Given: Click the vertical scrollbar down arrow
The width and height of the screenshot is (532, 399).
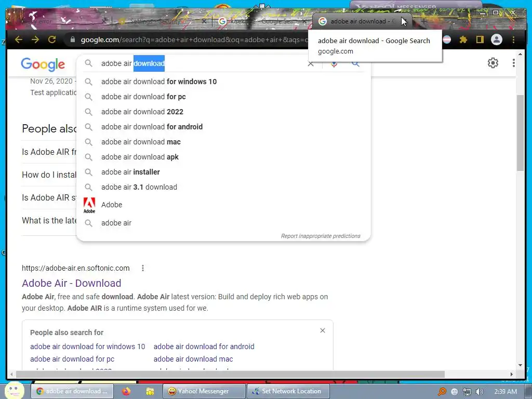Looking at the screenshot, I should coord(521,365).
